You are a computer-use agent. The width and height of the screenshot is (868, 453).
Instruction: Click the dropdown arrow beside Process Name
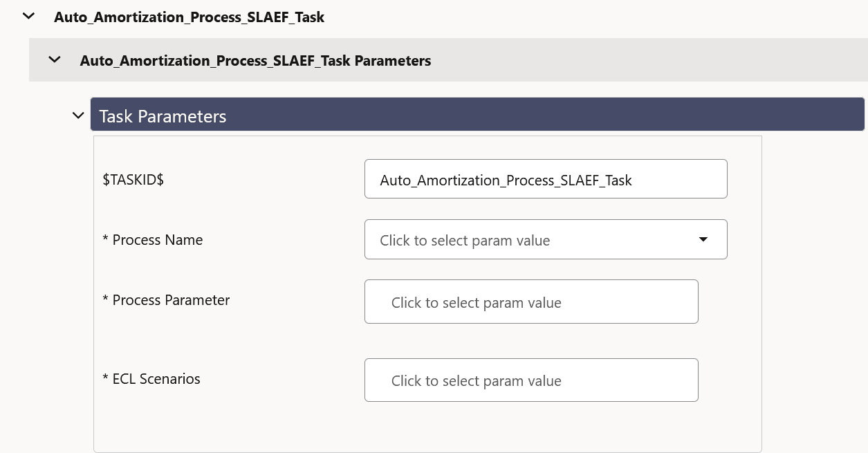703,239
